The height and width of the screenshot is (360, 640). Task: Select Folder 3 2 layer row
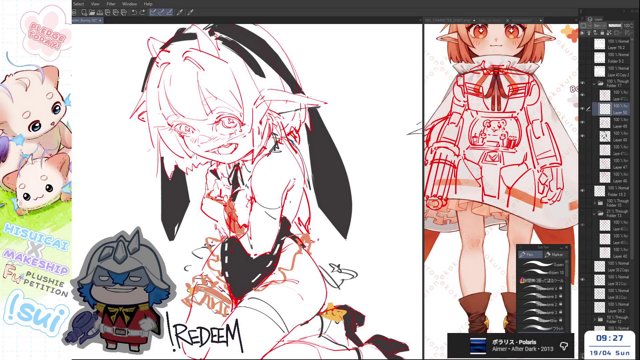pyautogui.click(x=610, y=58)
